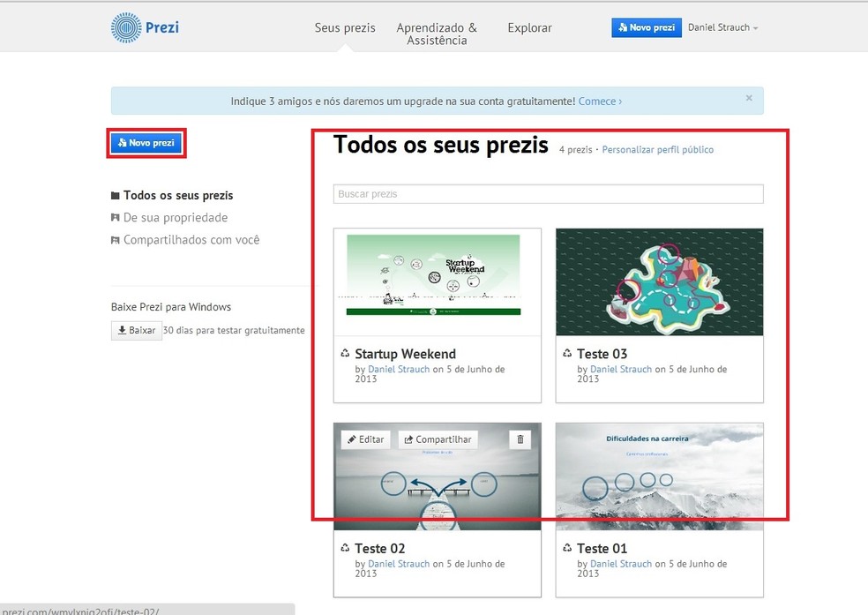The width and height of the screenshot is (868, 615).
Task: Delete Teste 02 using the trash icon
Action: pos(520,439)
